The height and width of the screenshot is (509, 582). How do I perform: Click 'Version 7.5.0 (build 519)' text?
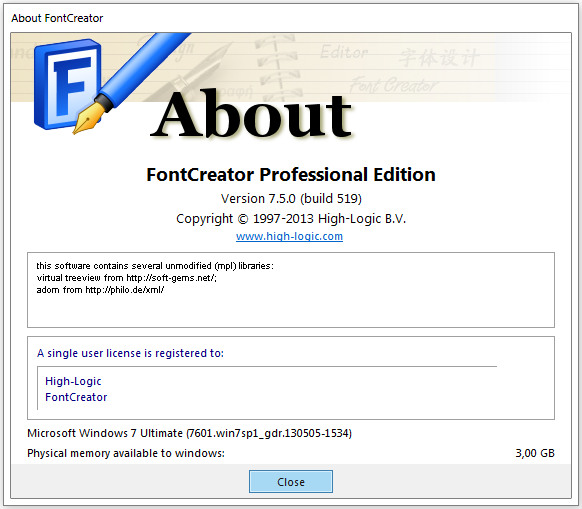point(291,199)
